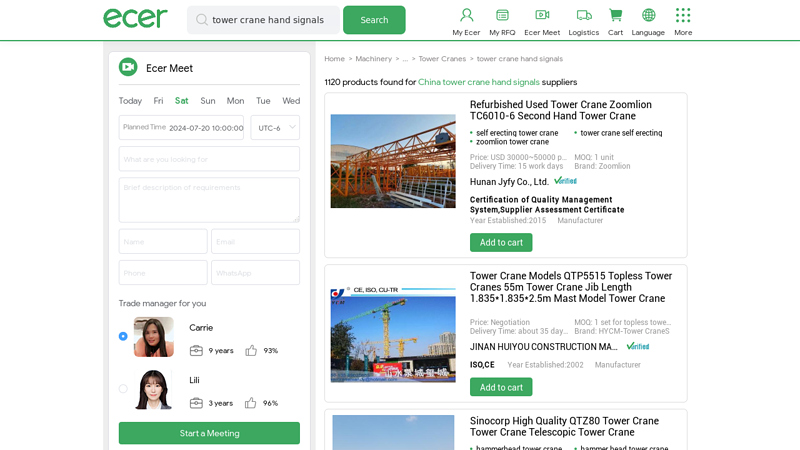Click Lili's experience briefcase icon
The image size is (800, 450).
[196, 404]
